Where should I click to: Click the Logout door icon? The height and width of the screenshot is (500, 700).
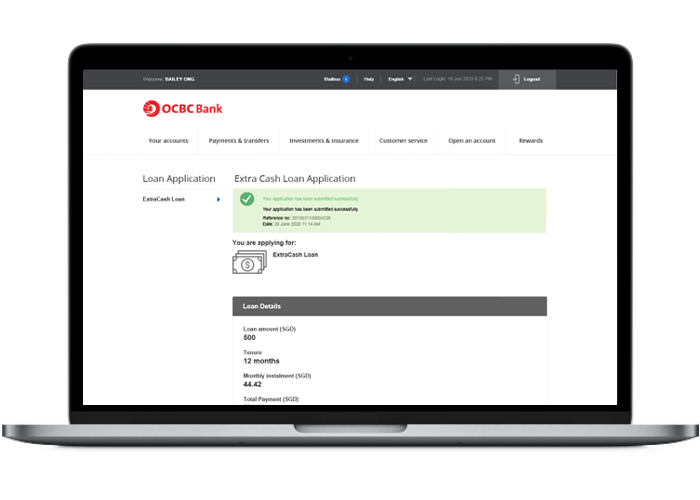click(516, 79)
